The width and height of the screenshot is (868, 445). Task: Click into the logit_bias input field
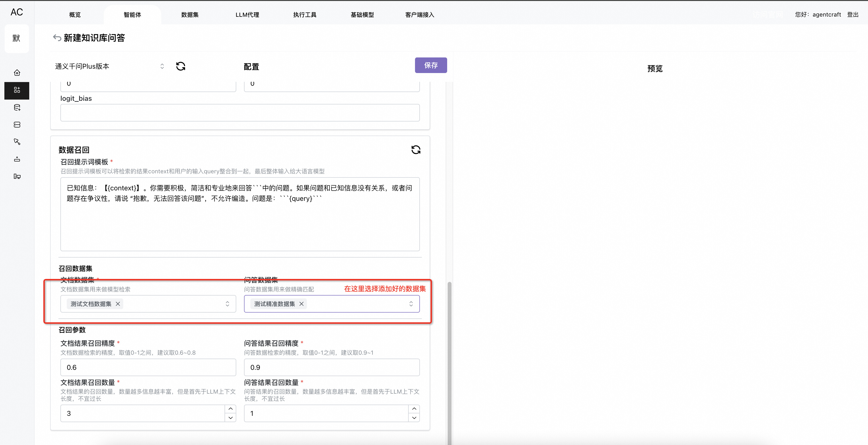(x=240, y=112)
